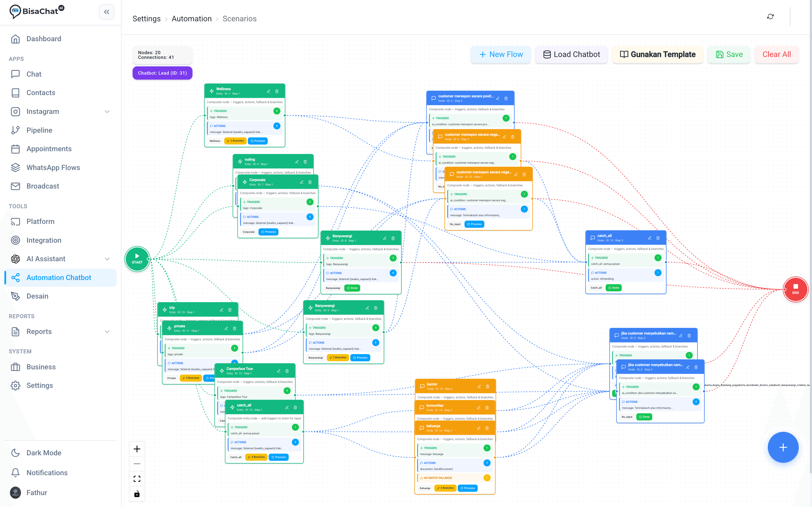Open WhatsApp Flows menu item

[x=61, y=167]
